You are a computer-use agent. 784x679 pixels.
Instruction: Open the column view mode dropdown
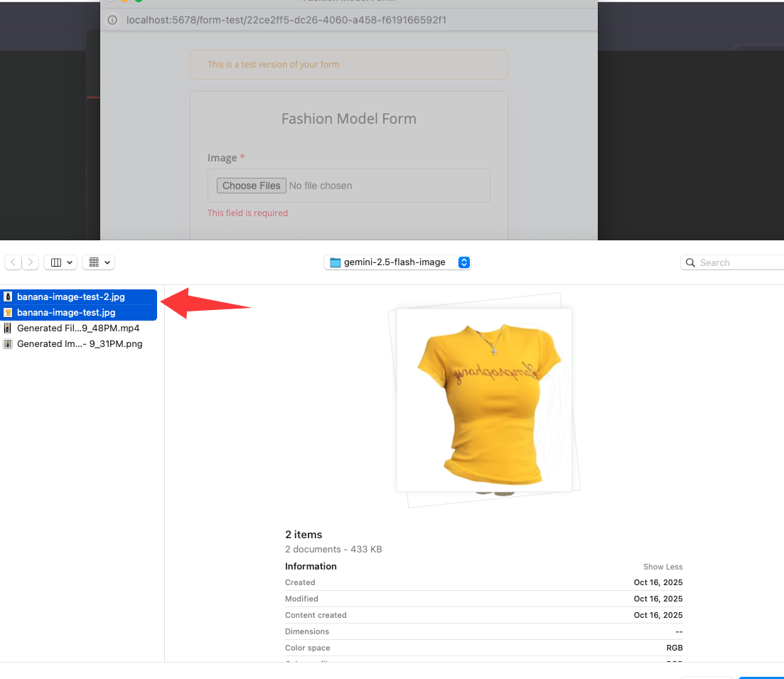(60, 262)
